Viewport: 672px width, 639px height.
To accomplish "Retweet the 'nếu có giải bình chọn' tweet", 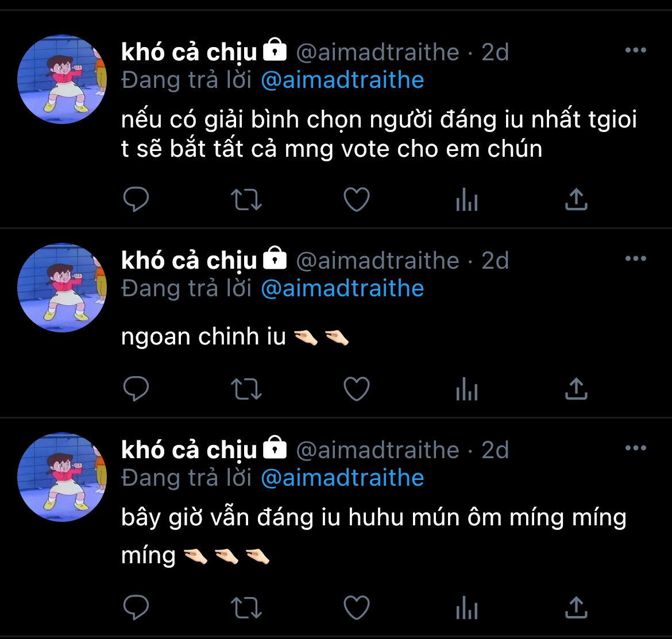I will click(x=246, y=200).
